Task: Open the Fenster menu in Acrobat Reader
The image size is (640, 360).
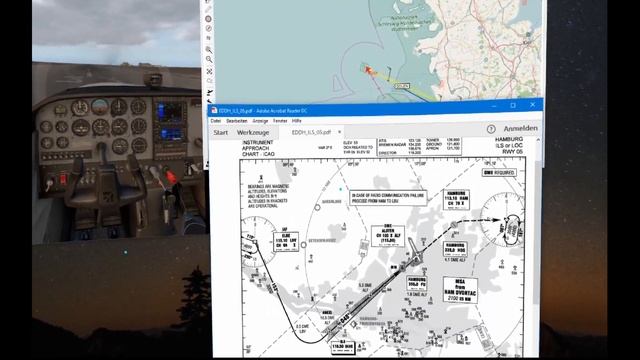Action: click(x=280, y=121)
